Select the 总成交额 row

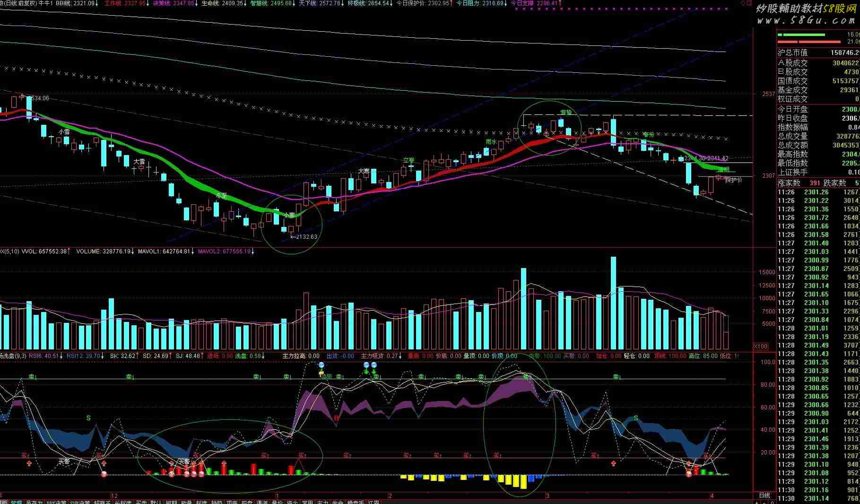point(818,145)
